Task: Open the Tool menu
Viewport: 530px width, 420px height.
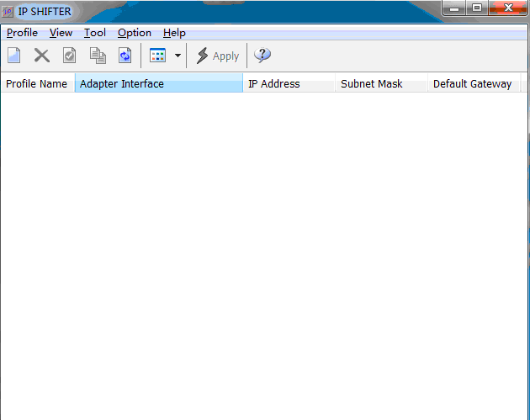Action: tap(95, 33)
